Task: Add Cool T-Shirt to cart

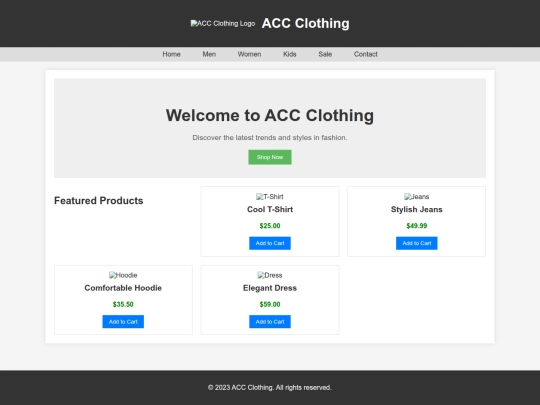Action: [270, 243]
